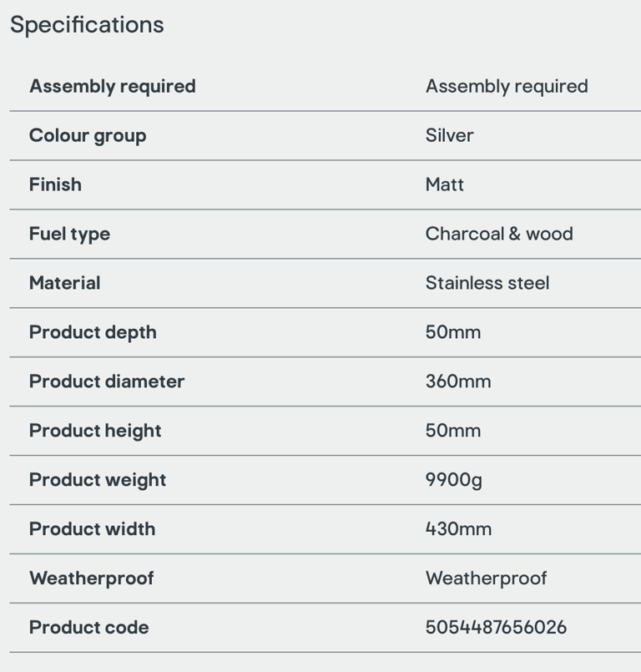Click the Stainless steel value

click(487, 283)
